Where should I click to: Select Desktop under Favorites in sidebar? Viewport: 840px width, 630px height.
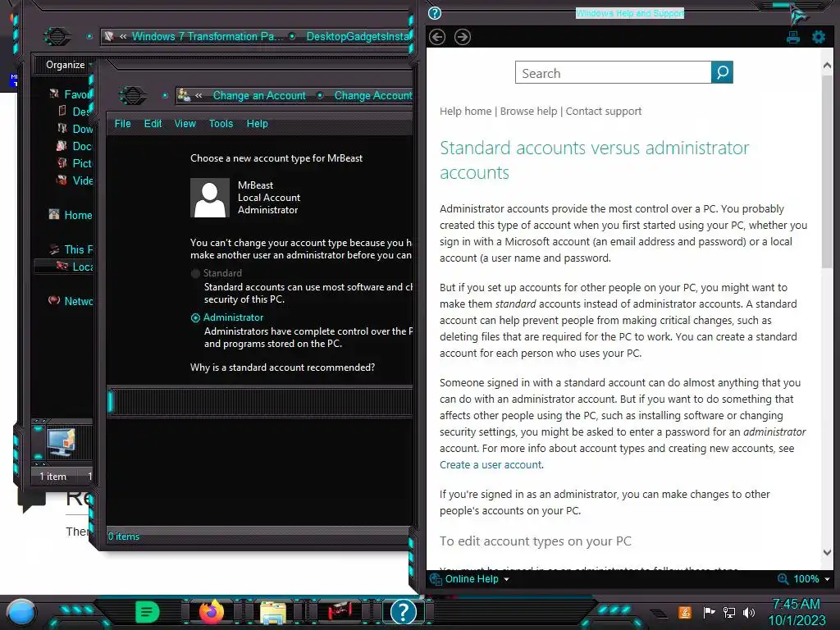pyautogui.click(x=75, y=112)
